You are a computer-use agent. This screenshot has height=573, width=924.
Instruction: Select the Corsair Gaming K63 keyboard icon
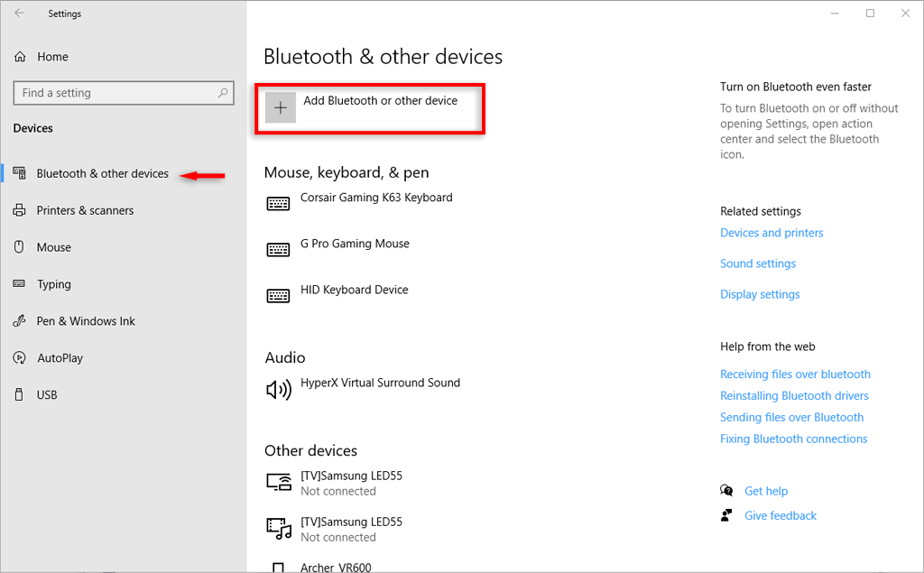tap(278, 203)
